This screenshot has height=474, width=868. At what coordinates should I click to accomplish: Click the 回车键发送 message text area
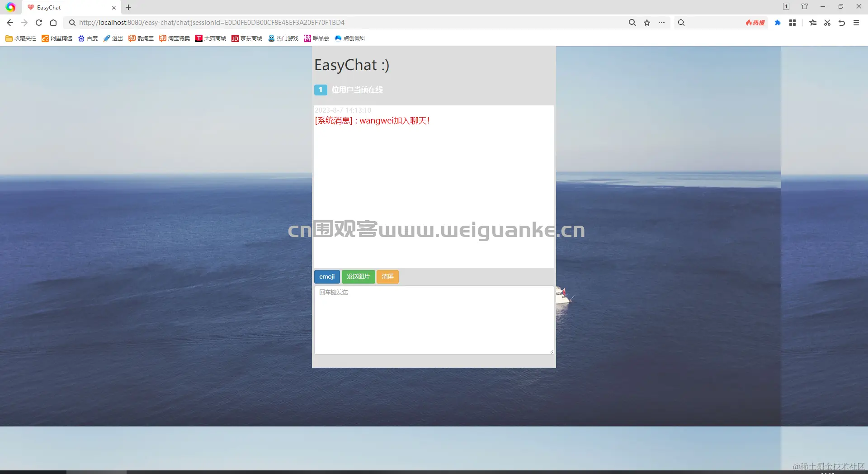pos(434,320)
